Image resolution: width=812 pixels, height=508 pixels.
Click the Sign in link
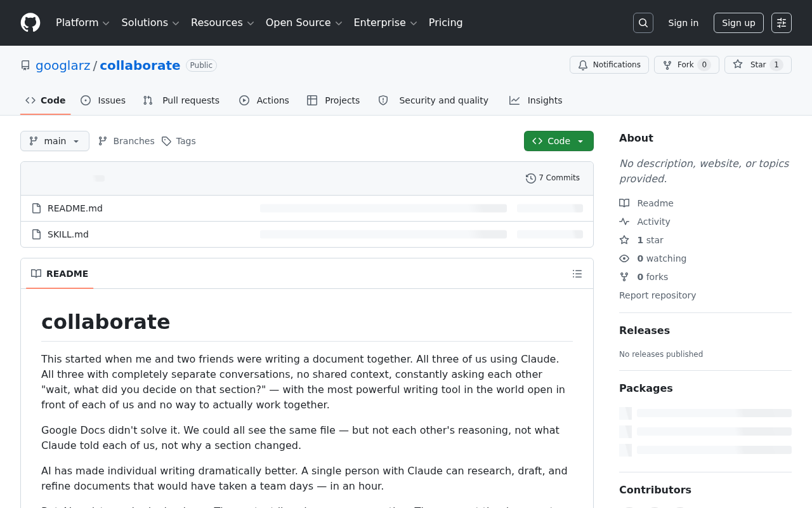(683, 23)
